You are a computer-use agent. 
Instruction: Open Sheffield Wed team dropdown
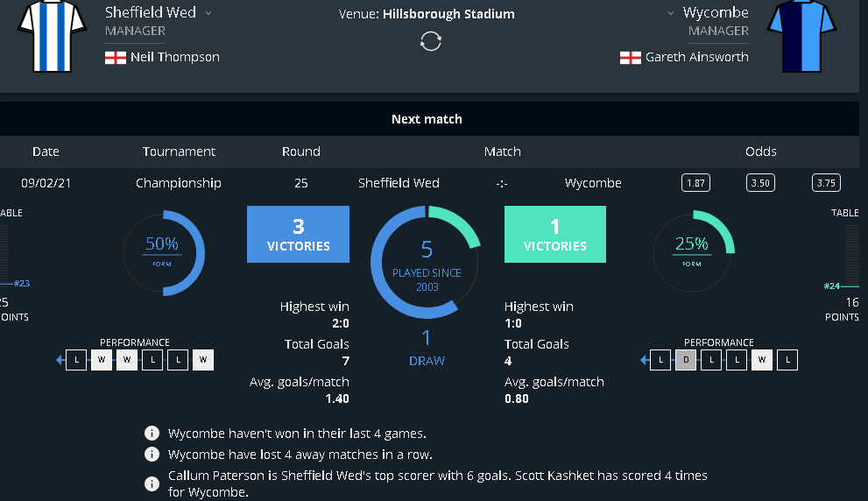point(208,13)
